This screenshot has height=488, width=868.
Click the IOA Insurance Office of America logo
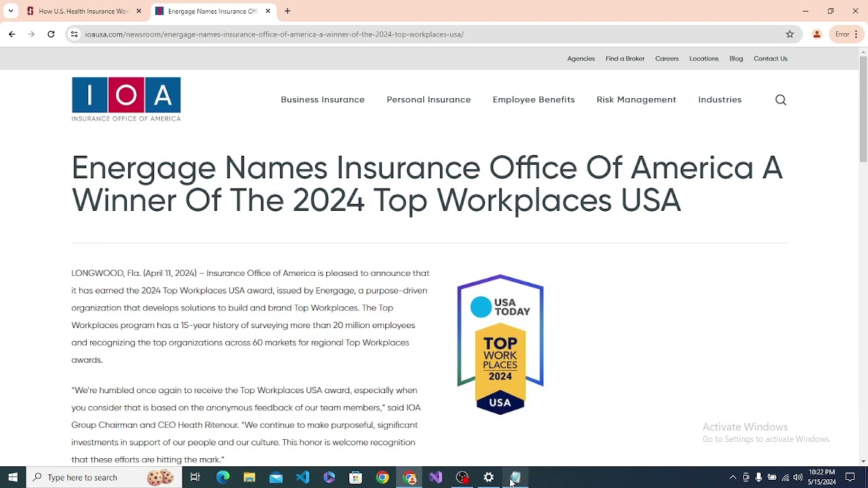point(126,99)
